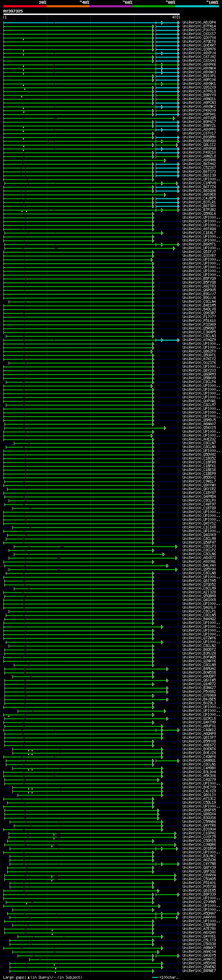Select the UniRef100_P49209 label
The image size is (222, 980).
coord(199,110)
